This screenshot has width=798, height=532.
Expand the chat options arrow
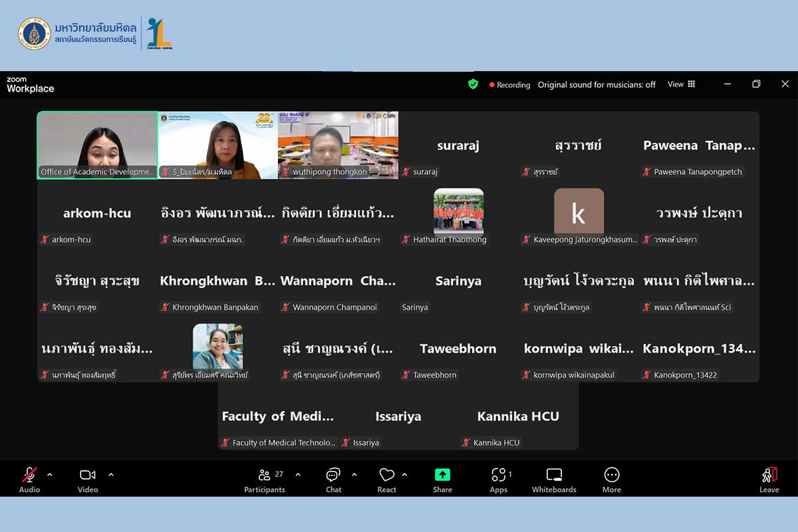click(354, 475)
